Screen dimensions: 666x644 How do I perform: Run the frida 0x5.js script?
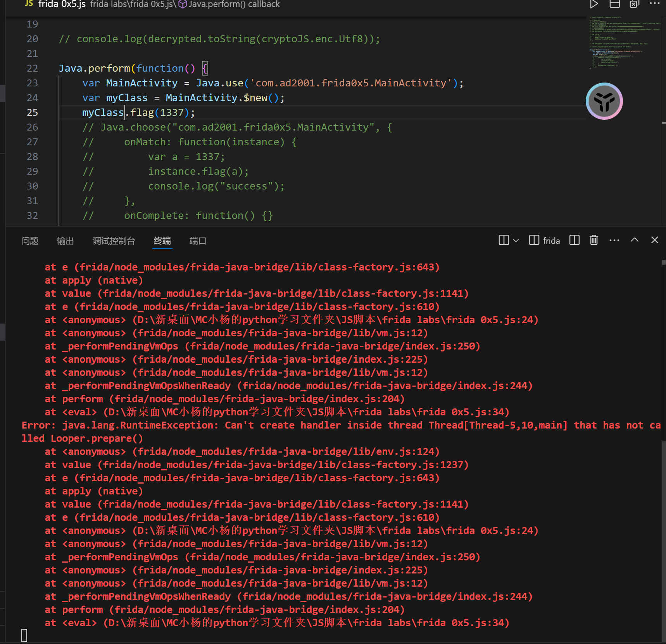point(594,4)
